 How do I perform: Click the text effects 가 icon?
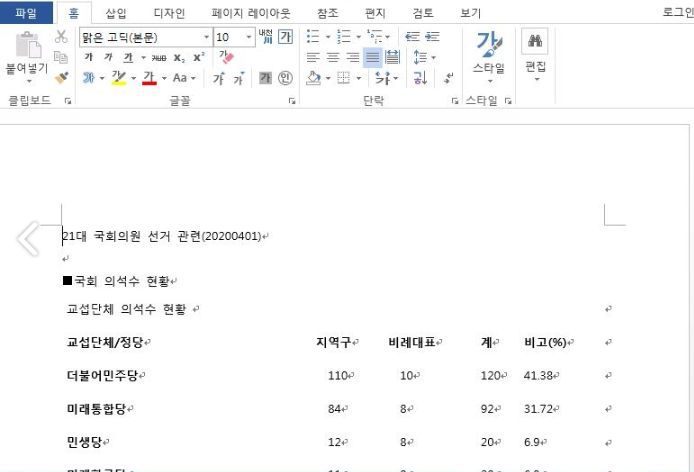click(89, 78)
